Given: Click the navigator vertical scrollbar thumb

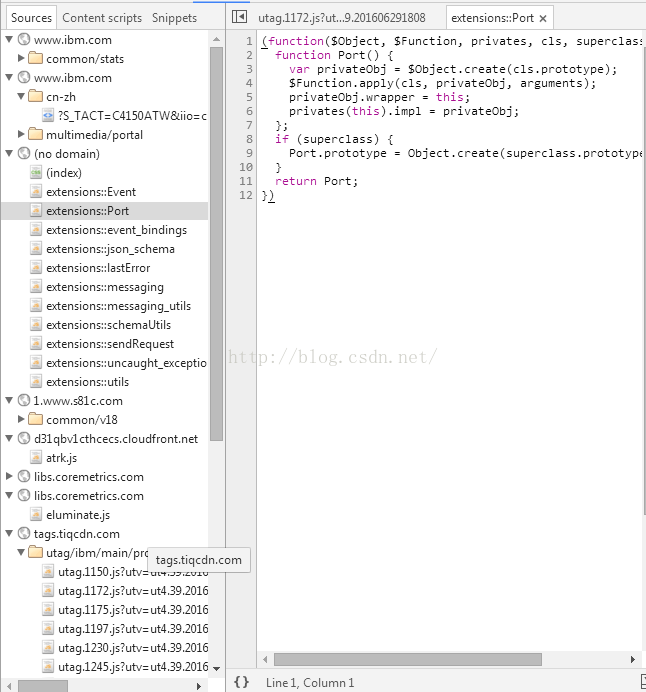Looking at the screenshot, I should pos(216,244).
